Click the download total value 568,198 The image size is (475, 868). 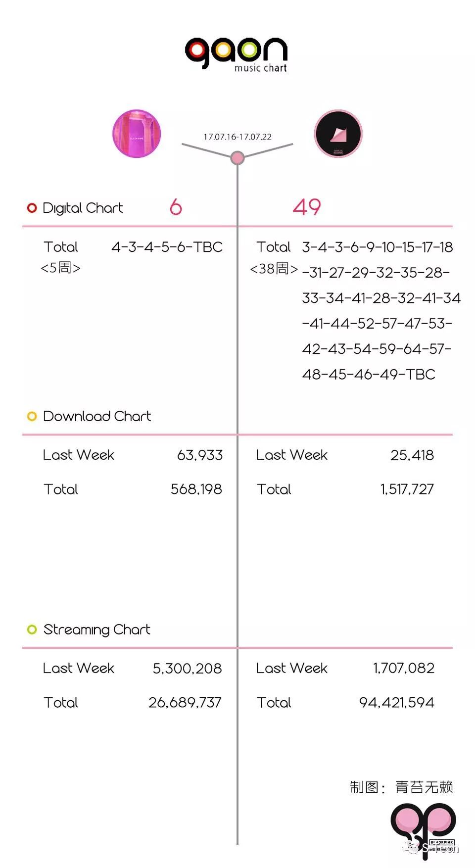click(x=196, y=489)
